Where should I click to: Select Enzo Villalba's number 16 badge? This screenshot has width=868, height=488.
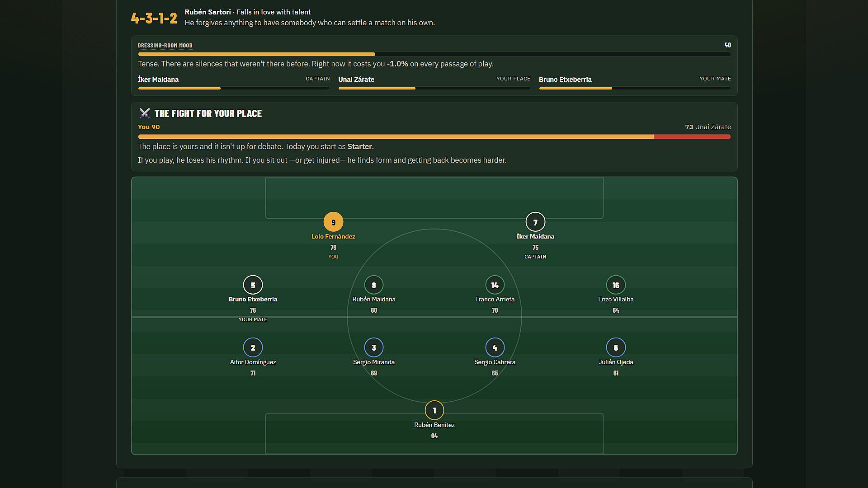(x=616, y=285)
